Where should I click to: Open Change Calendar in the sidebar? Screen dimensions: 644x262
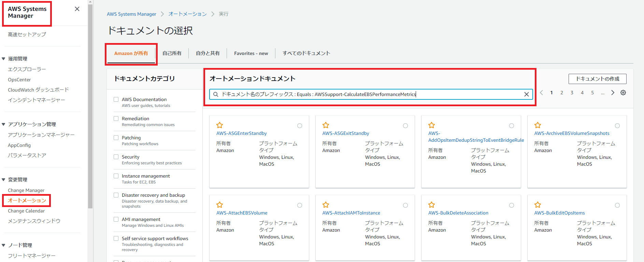coord(26,211)
